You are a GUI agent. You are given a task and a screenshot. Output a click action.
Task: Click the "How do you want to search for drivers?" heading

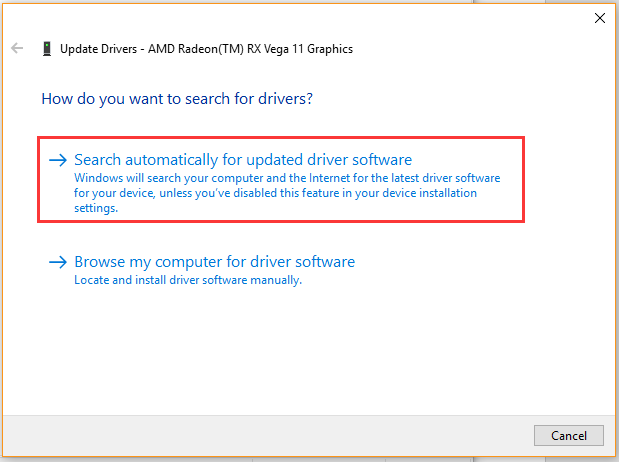tap(177, 99)
